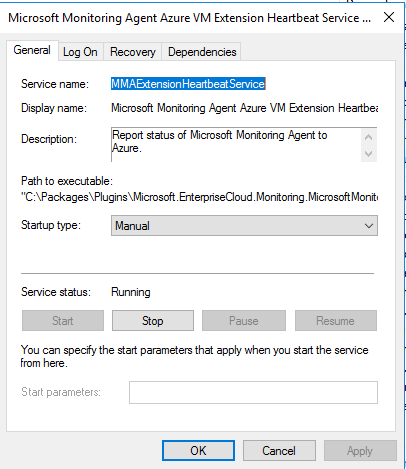Click the Startup type label
406x469 pixels.
point(51,225)
